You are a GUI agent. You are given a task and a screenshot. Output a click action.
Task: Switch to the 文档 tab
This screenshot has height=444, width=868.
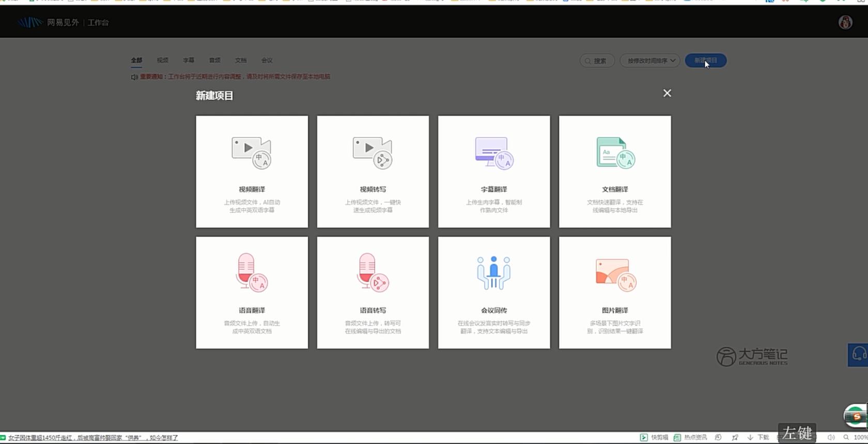(x=241, y=60)
